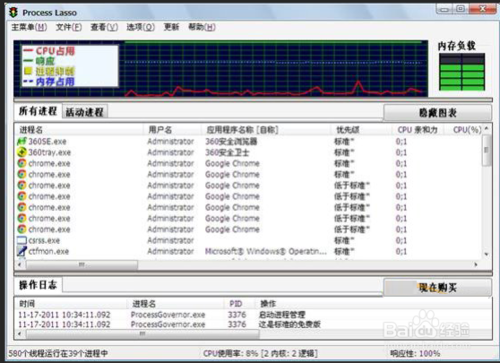Open the 文件(F) menu
500x363 pixels.
[69, 27]
